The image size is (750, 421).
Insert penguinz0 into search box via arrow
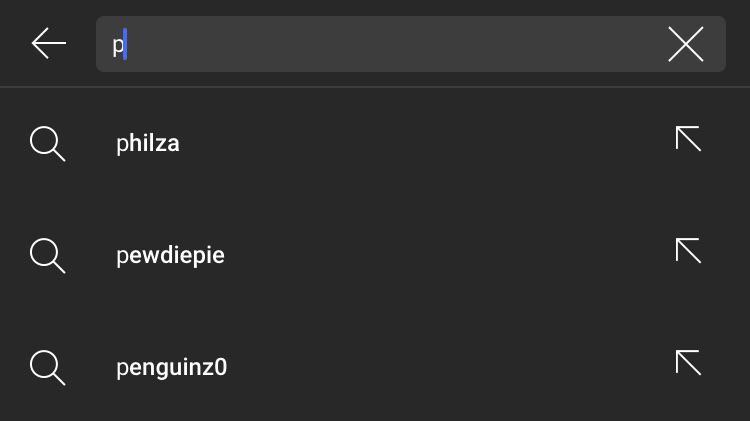[688, 363]
